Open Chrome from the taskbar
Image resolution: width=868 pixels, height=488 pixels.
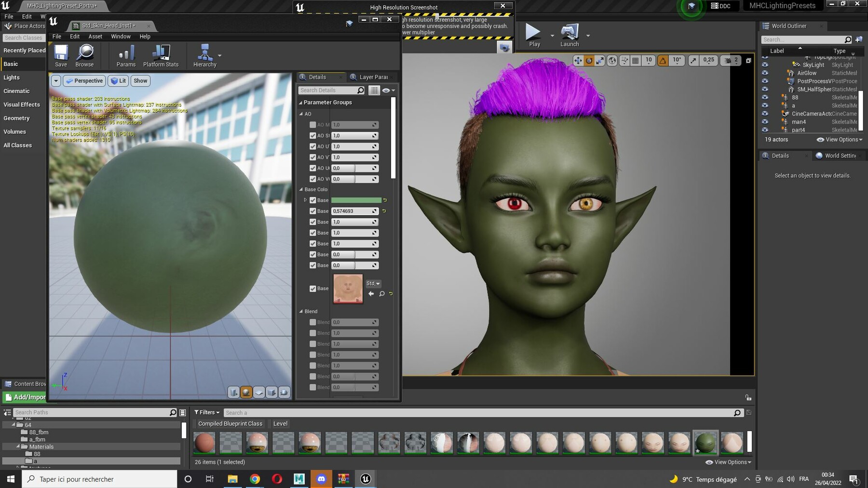pyautogui.click(x=255, y=479)
